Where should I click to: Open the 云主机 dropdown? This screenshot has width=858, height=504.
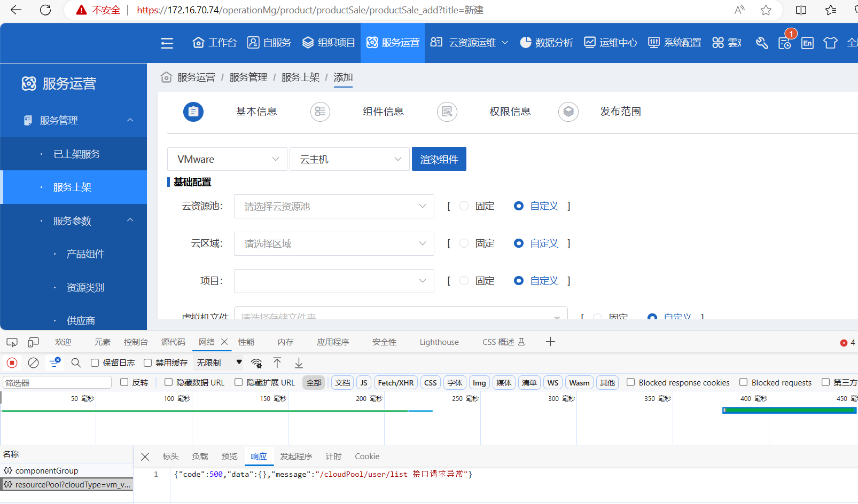(x=349, y=159)
